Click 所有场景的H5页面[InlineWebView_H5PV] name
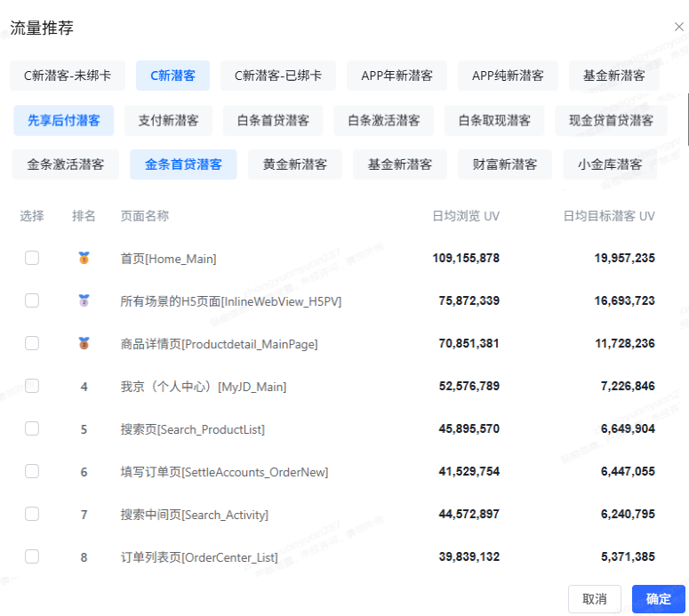This screenshot has width=689, height=616. coord(230,301)
